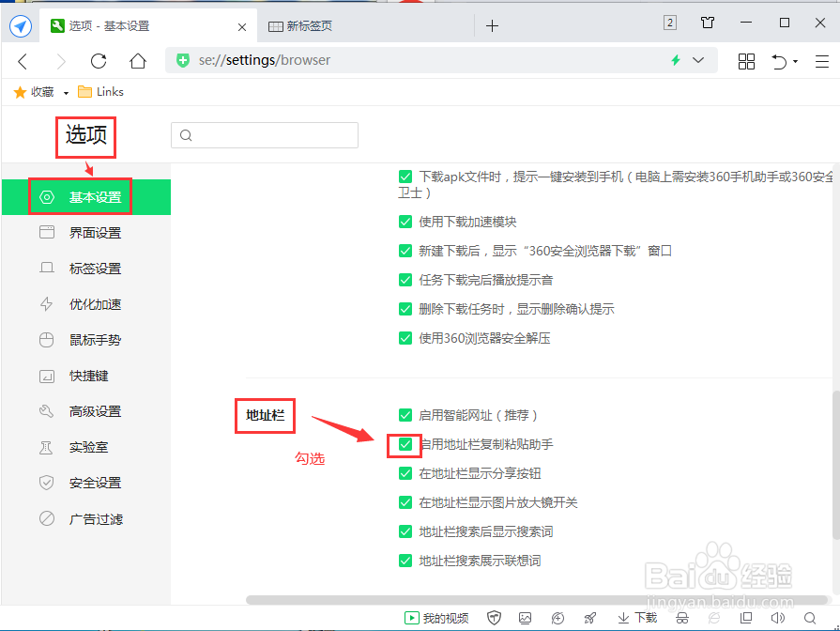Toggle the 地址栏搜索展示联想词 checkbox

pos(405,561)
